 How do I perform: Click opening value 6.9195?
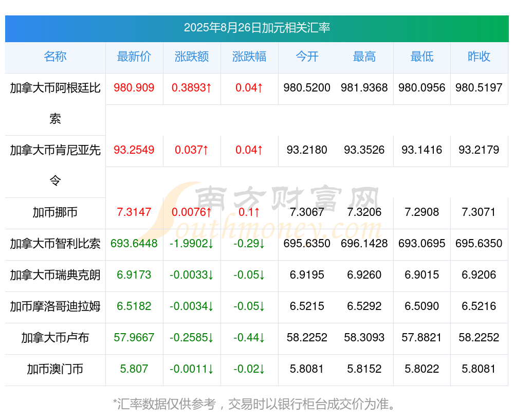307,275
